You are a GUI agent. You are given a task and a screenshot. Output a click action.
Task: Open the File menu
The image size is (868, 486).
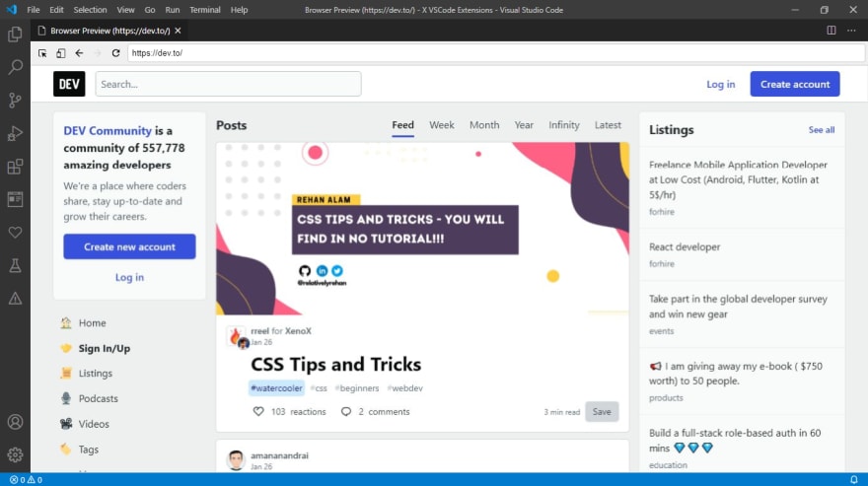pyautogui.click(x=34, y=10)
